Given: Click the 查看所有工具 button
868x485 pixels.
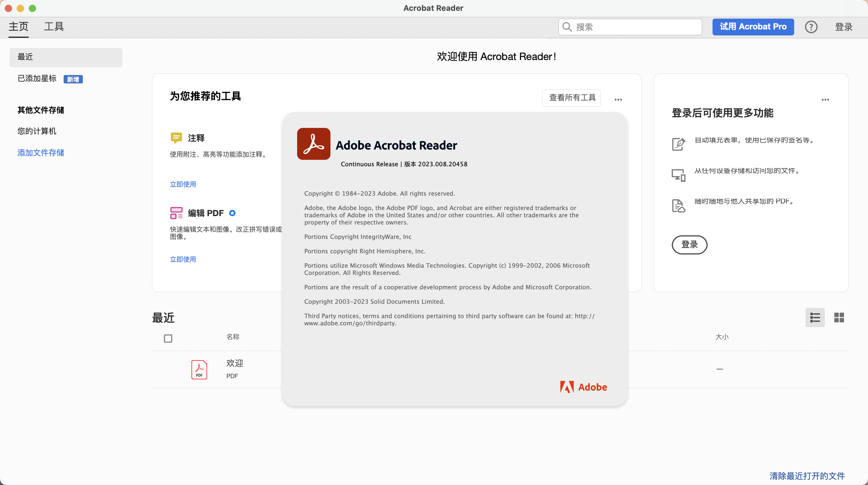Looking at the screenshot, I should coord(571,98).
